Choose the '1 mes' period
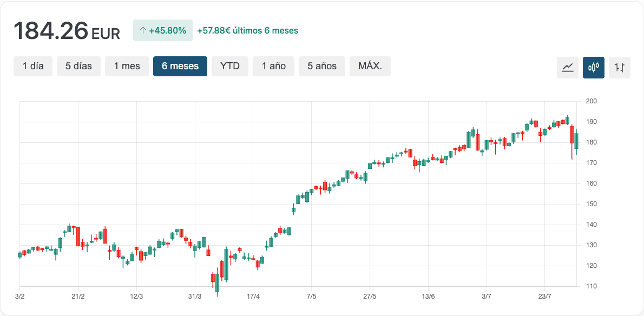 127,67
